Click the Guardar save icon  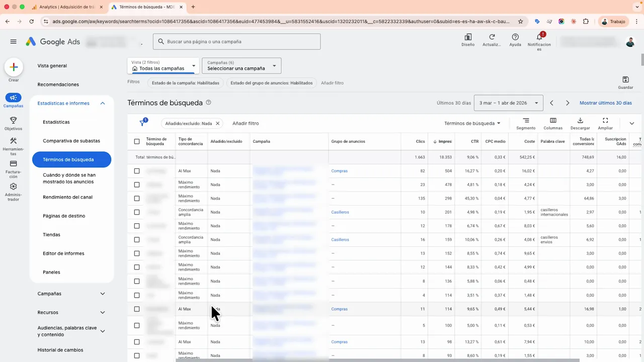pos(625,79)
